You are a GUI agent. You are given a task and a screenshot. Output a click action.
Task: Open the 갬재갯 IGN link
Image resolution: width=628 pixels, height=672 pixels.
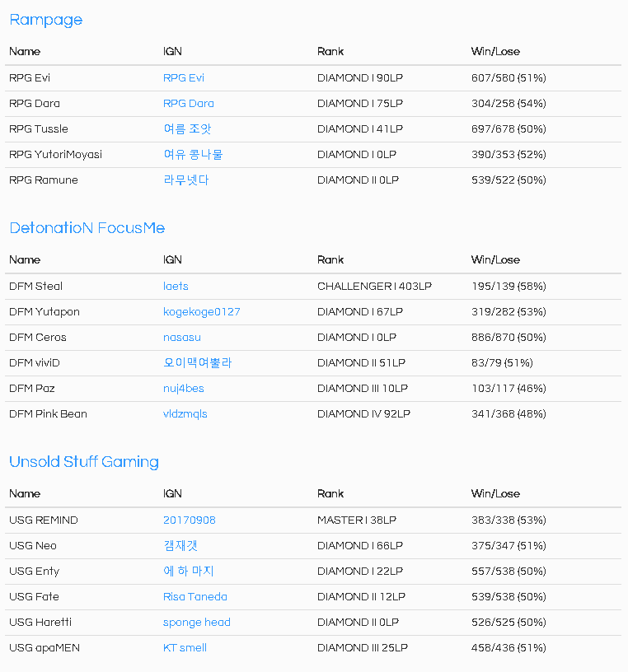click(180, 545)
